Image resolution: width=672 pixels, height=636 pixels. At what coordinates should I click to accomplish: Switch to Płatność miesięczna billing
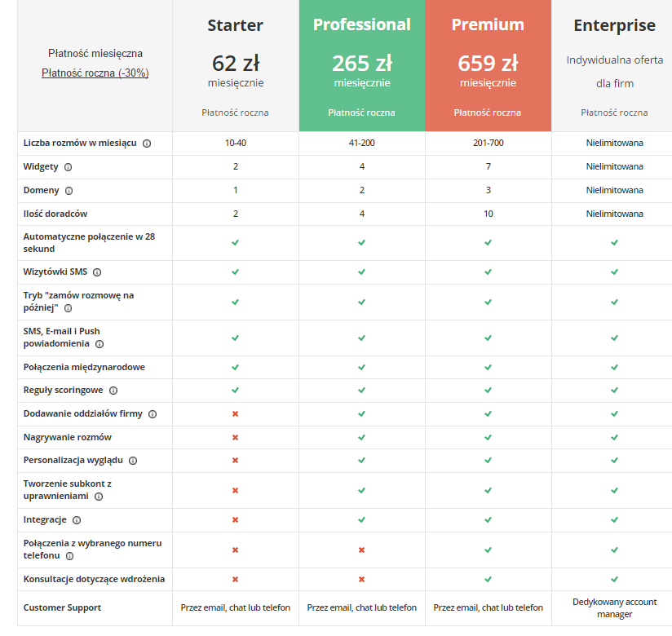coord(95,54)
